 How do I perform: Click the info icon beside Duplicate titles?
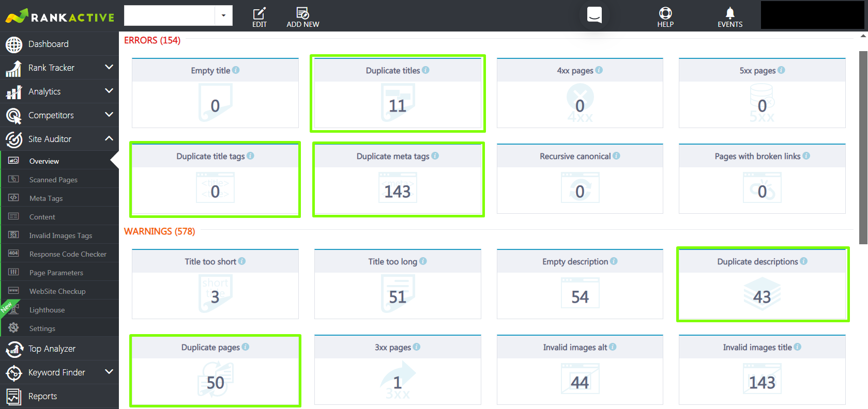click(425, 70)
